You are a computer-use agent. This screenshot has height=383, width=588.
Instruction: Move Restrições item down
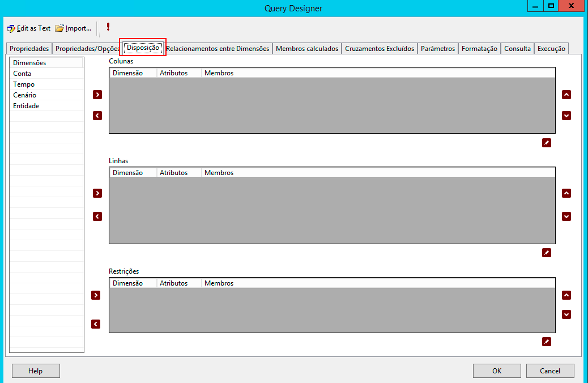tap(566, 314)
